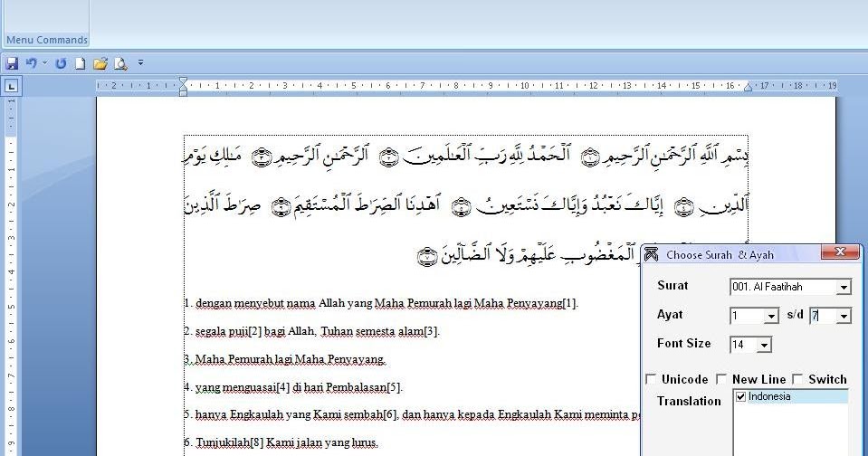Click translation line 2 'segala puji[2] bagi Allah'
The width and height of the screenshot is (868, 456).
pos(311,331)
